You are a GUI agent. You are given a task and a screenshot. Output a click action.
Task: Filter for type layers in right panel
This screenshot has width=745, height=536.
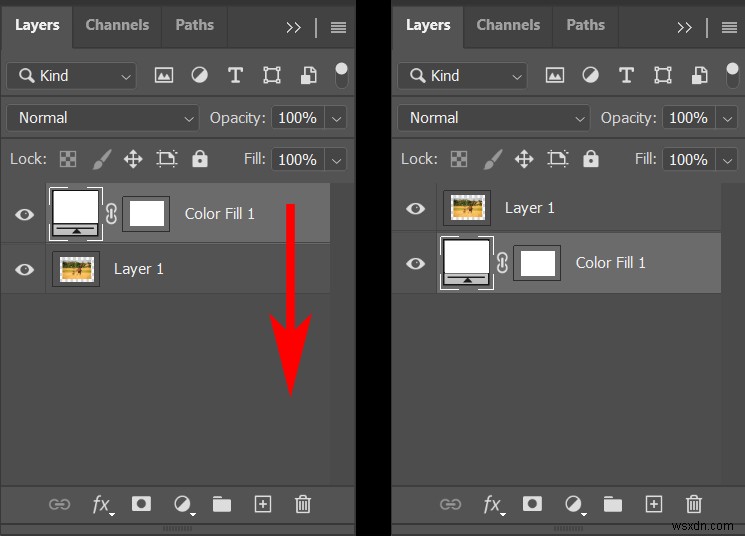tap(626, 75)
